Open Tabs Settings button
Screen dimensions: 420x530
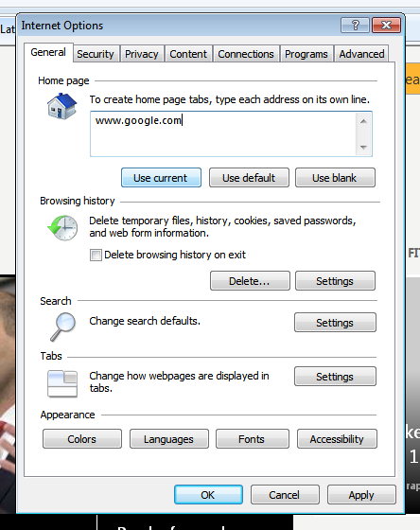coord(335,377)
